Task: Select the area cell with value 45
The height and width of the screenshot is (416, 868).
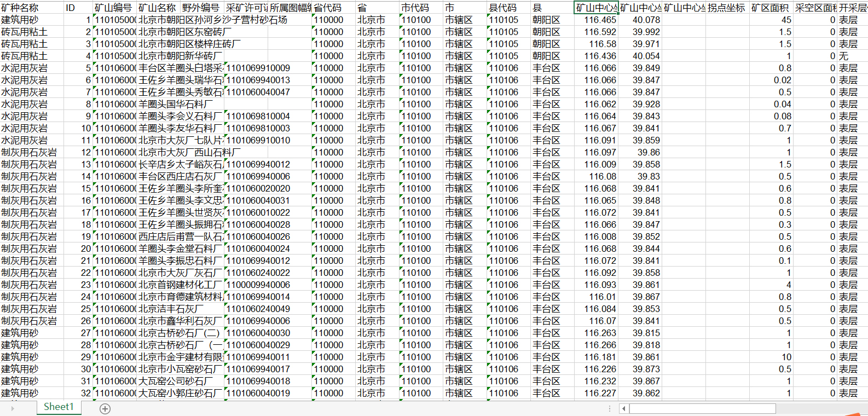Action: pyautogui.click(x=771, y=20)
